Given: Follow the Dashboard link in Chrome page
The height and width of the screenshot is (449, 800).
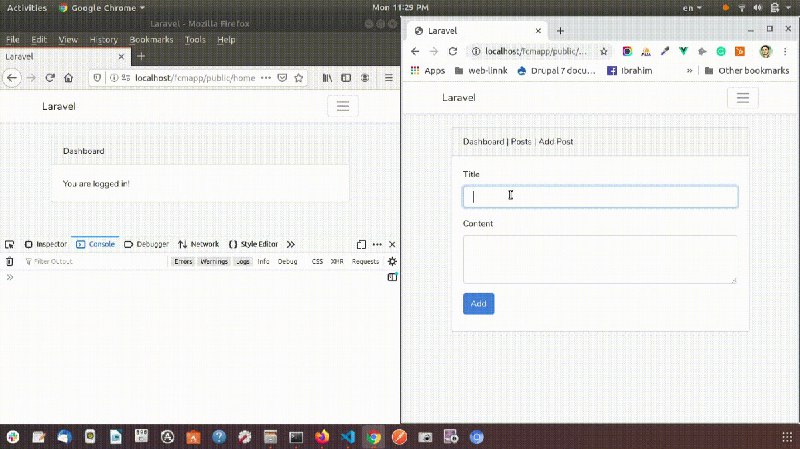Looking at the screenshot, I should tap(483, 142).
